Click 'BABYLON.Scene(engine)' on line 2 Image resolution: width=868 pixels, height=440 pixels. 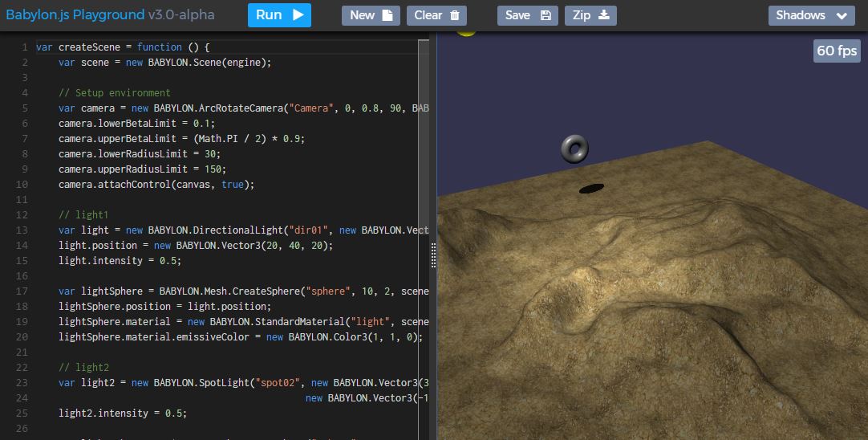207,62
